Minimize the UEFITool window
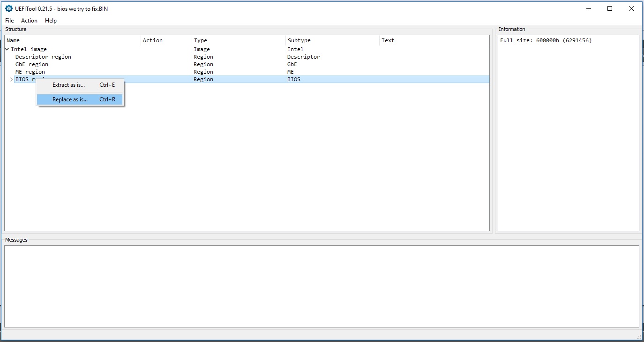The width and height of the screenshot is (644, 342). tap(588, 8)
